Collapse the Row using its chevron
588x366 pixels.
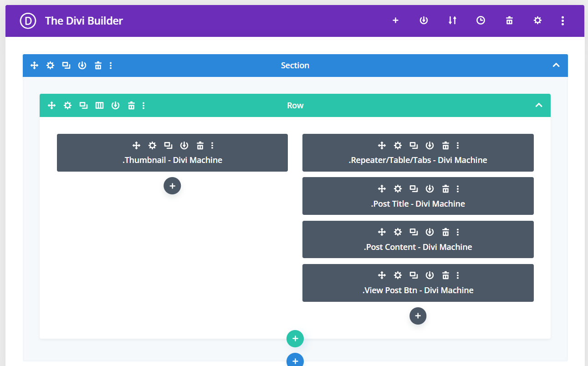pyautogui.click(x=539, y=106)
